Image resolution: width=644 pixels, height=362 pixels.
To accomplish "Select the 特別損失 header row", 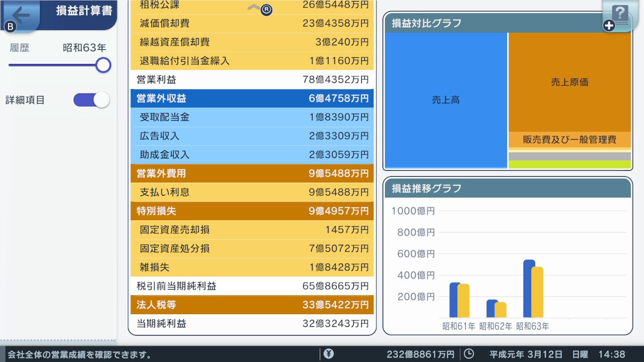I will pyautogui.click(x=252, y=211).
